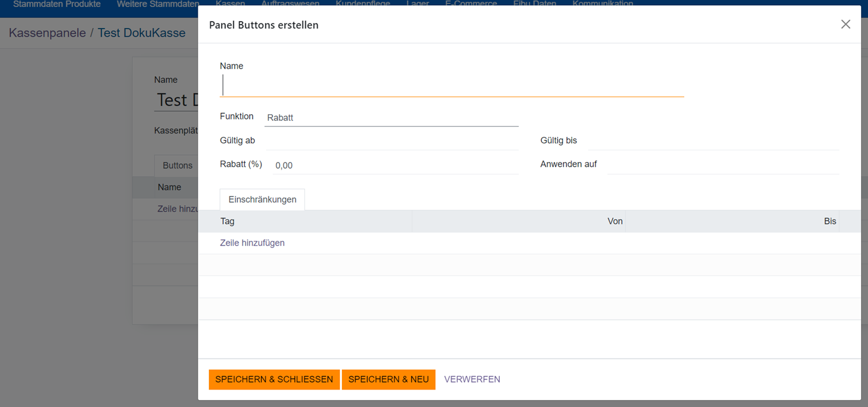Select the Einschränkungen tab
Image resolution: width=868 pixels, height=407 pixels.
pos(262,199)
